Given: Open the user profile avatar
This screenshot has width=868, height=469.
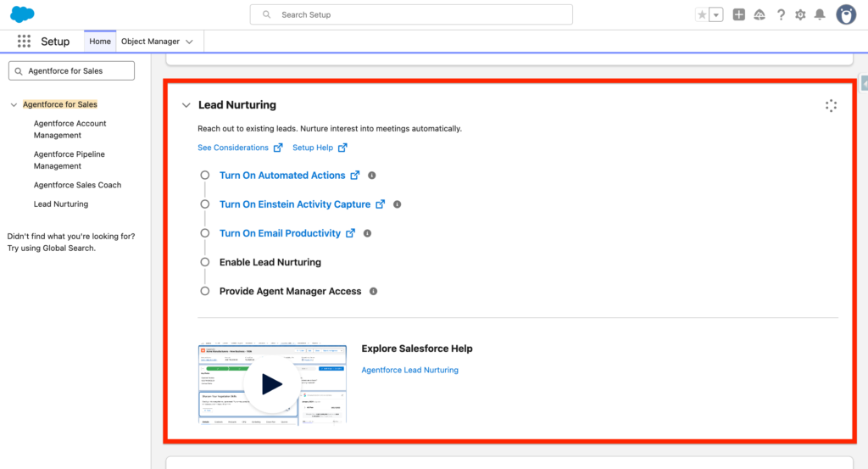Looking at the screenshot, I should pos(845,14).
